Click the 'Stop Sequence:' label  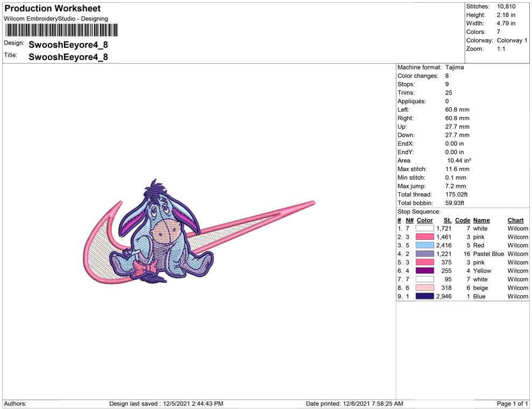[x=419, y=211]
